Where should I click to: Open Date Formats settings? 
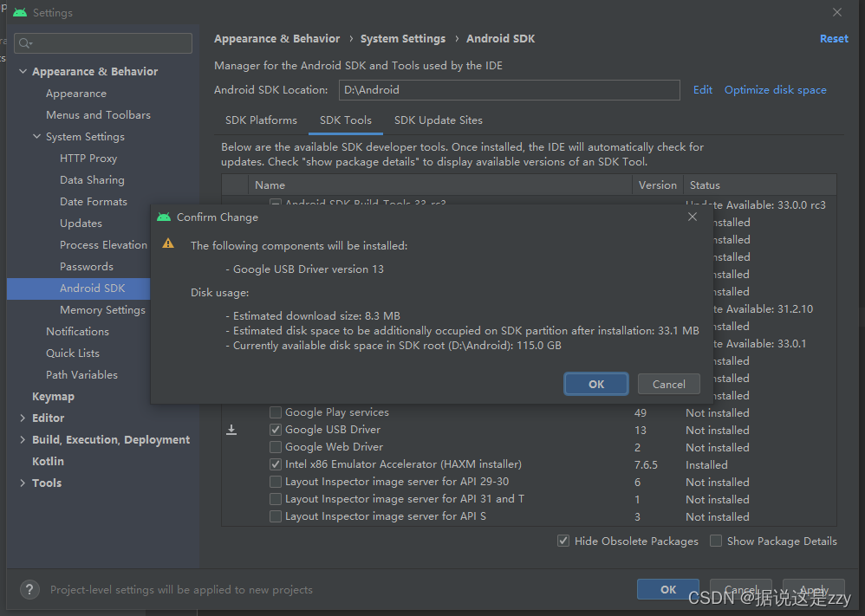pyautogui.click(x=94, y=201)
